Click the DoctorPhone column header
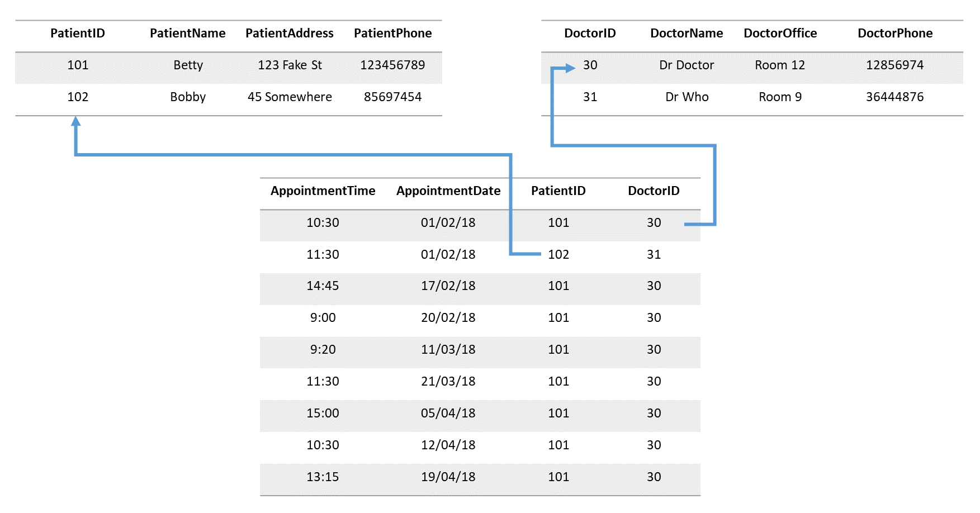The image size is (980, 513). point(896,34)
